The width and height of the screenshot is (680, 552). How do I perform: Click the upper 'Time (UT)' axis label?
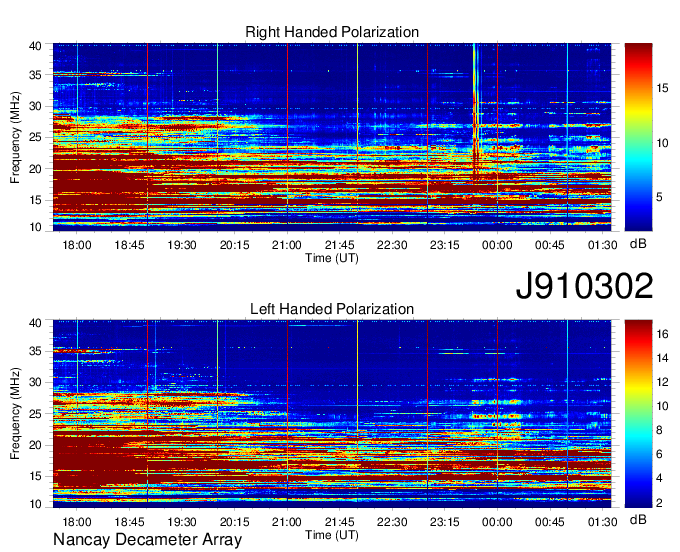[x=332, y=258]
